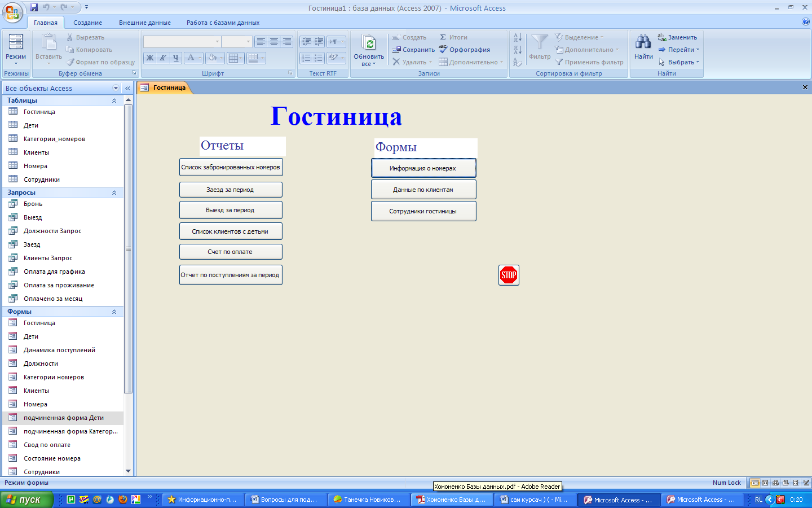
Task: Click the Windows пуск start button
Action: tap(27, 500)
